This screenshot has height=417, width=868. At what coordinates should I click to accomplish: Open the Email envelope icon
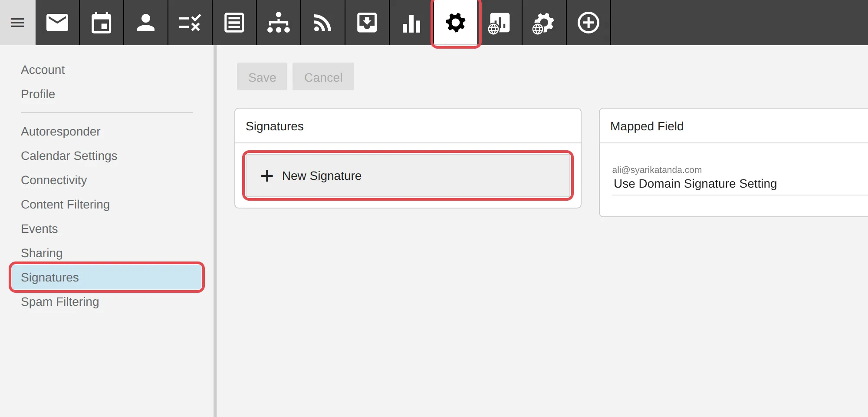click(x=57, y=23)
